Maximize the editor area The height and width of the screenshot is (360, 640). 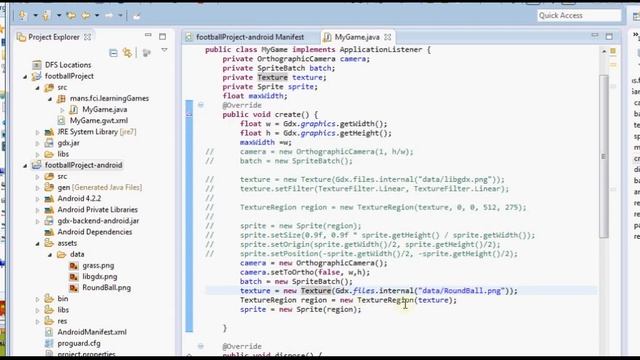609,36
